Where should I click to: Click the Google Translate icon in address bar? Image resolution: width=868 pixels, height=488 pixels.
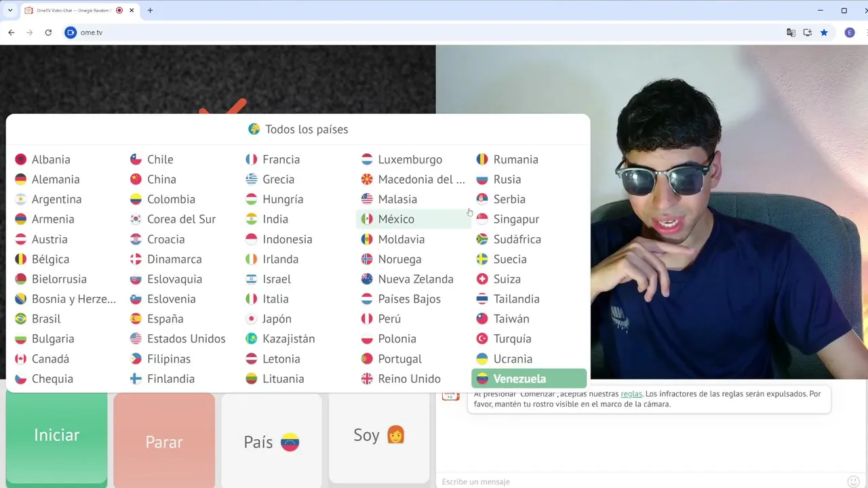(x=791, y=33)
